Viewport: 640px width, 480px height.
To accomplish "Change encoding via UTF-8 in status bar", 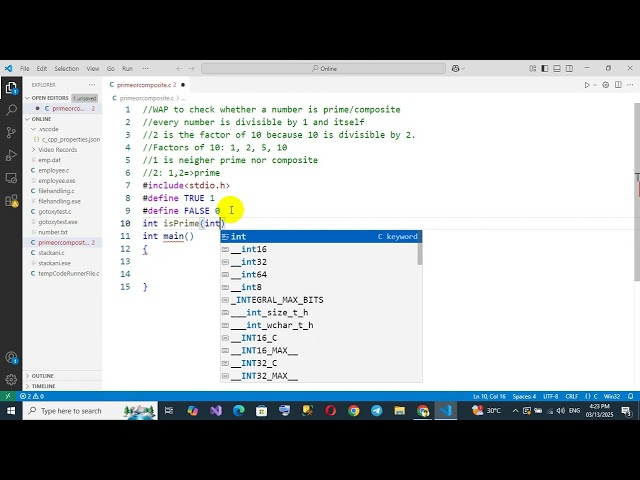I will pos(550,396).
